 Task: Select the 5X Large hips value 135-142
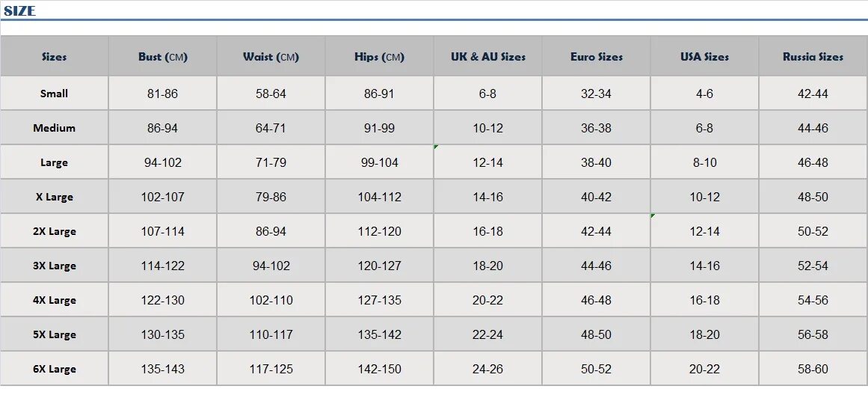(379, 334)
